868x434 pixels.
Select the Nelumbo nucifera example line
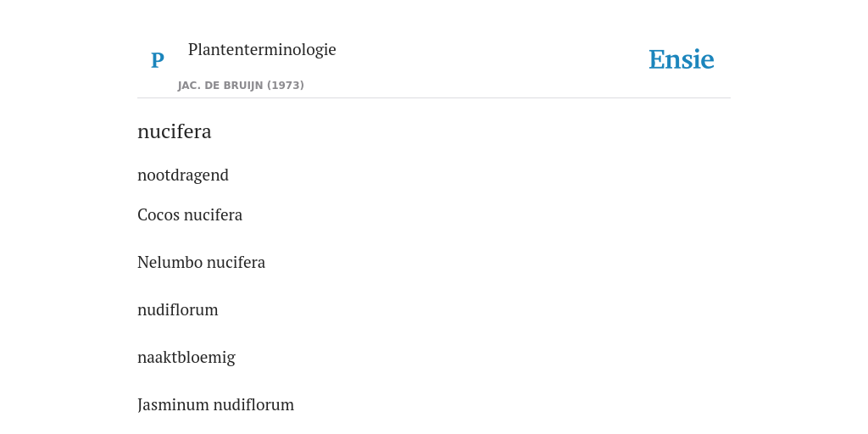[201, 263]
